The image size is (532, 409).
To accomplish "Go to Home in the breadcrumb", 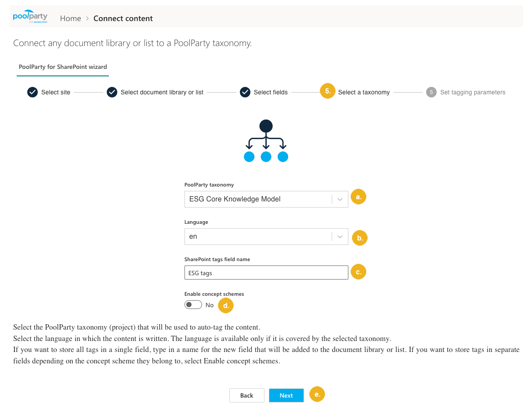I will tap(71, 18).
